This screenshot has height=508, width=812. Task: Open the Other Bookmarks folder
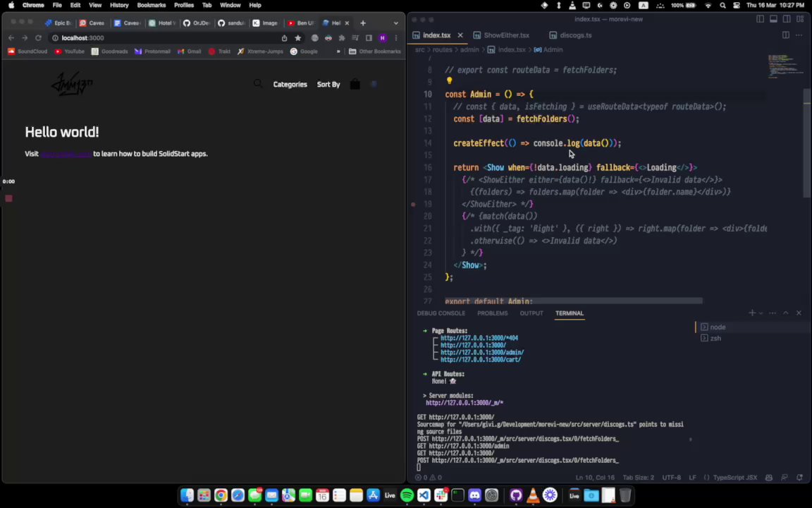(x=375, y=52)
